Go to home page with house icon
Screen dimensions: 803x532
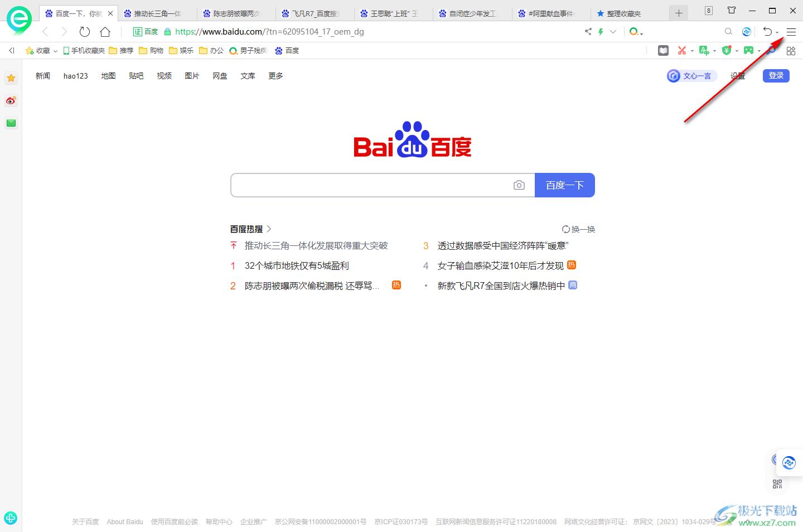click(105, 32)
